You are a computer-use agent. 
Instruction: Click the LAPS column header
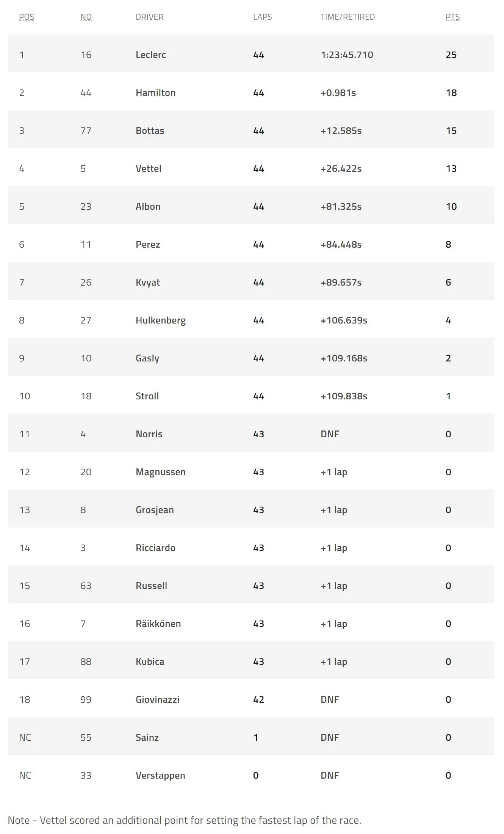pyautogui.click(x=262, y=17)
